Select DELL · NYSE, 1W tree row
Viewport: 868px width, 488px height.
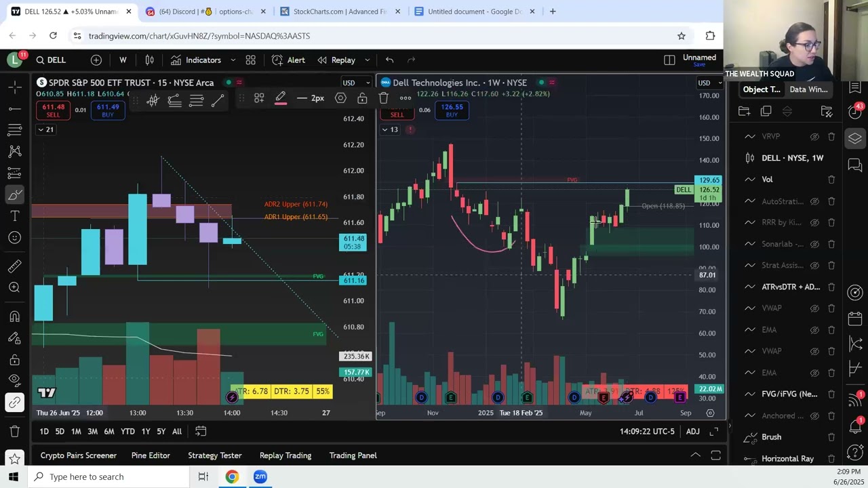click(x=789, y=158)
